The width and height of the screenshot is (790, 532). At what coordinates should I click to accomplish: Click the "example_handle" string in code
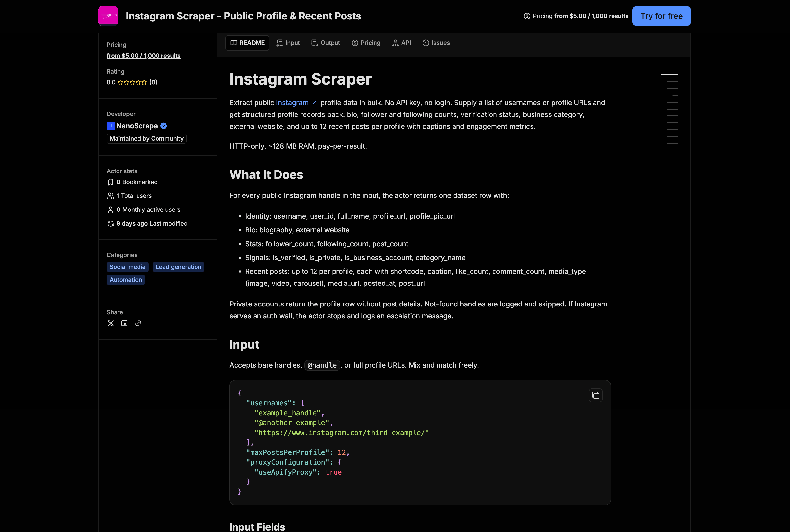pyautogui.click(x=287, y=413)
